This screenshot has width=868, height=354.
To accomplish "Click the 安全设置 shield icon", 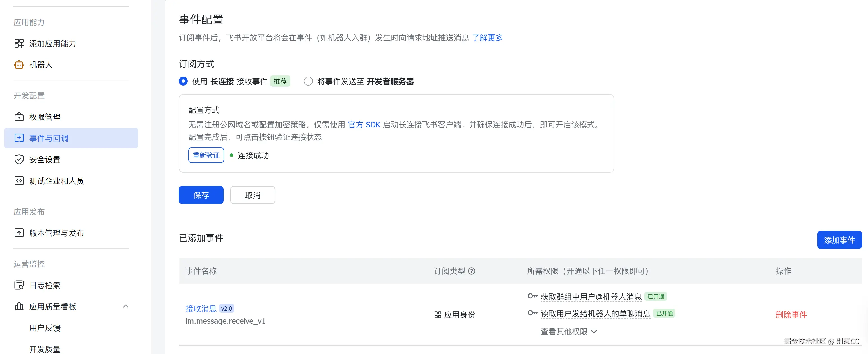I will pyautogui.click(x=19, y=159).
